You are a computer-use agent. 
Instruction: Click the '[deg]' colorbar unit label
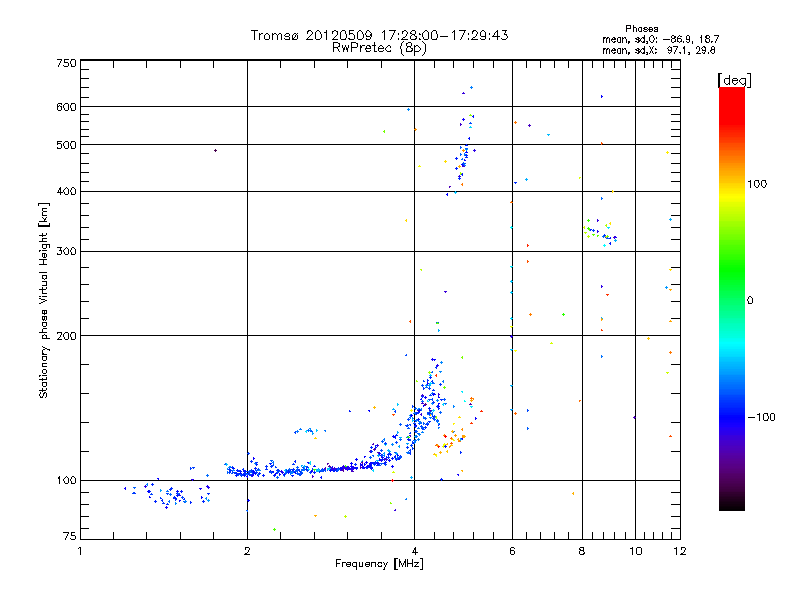pos(734,80)
